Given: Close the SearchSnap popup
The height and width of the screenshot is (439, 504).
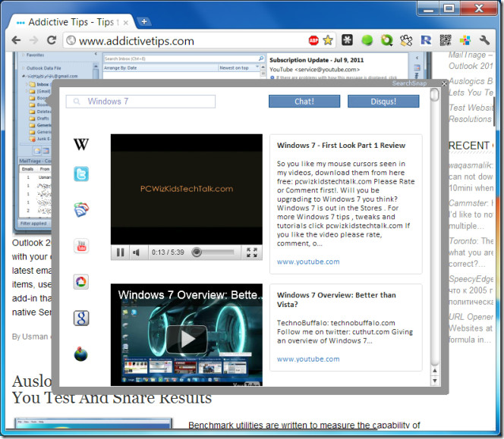Looking at the screenshot, I should pos(444,83).
